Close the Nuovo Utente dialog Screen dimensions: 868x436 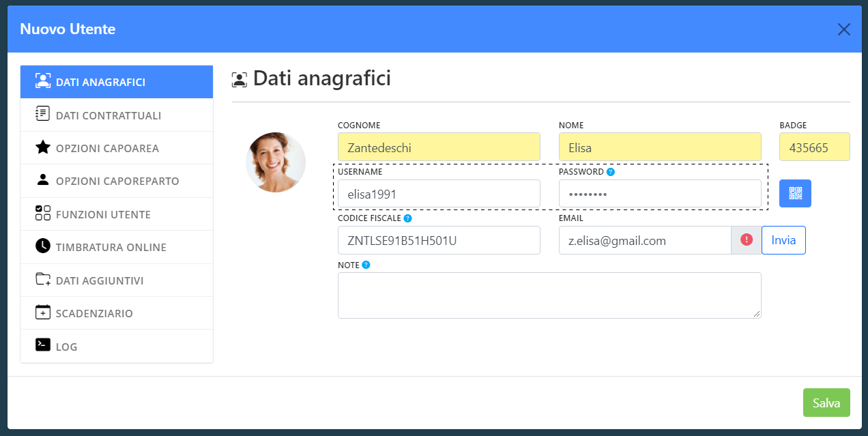click(843, 29)
